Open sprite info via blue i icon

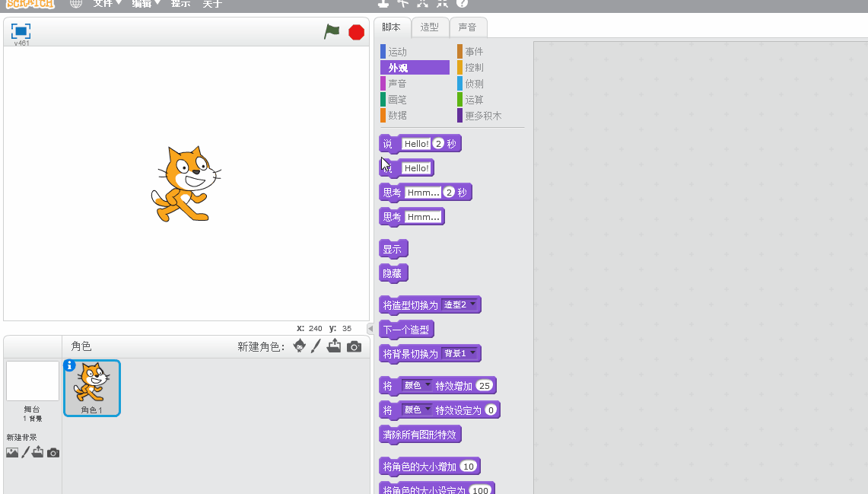pos(69,365)
